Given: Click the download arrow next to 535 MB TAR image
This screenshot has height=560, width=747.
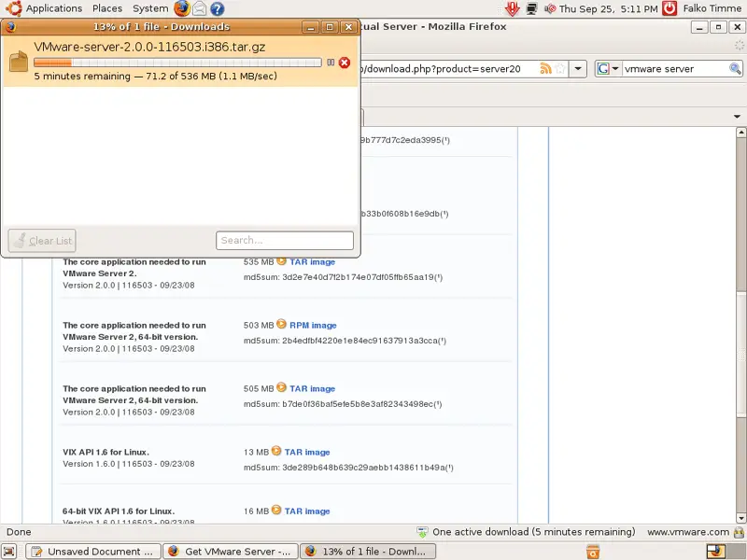Looking at the screenshot, I should [x=281, y=261].
